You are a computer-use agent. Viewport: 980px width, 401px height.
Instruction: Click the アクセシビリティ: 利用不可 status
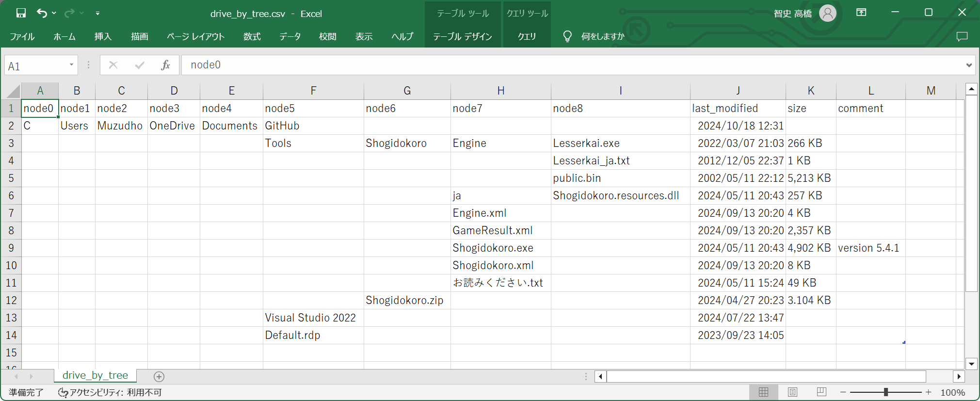110,392
